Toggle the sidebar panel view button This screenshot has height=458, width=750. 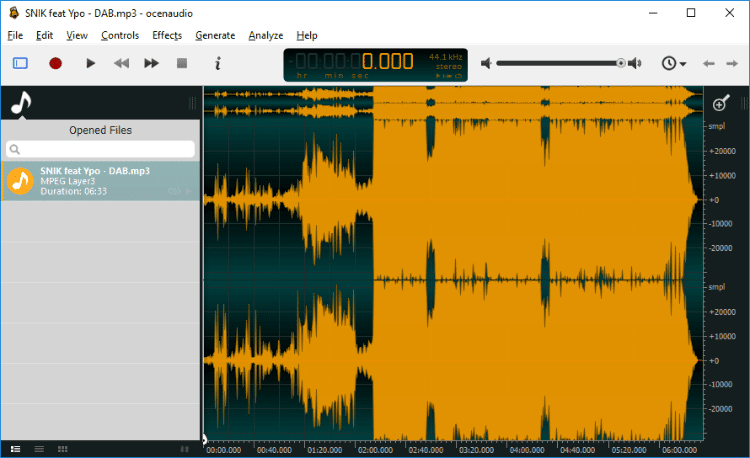20,63
